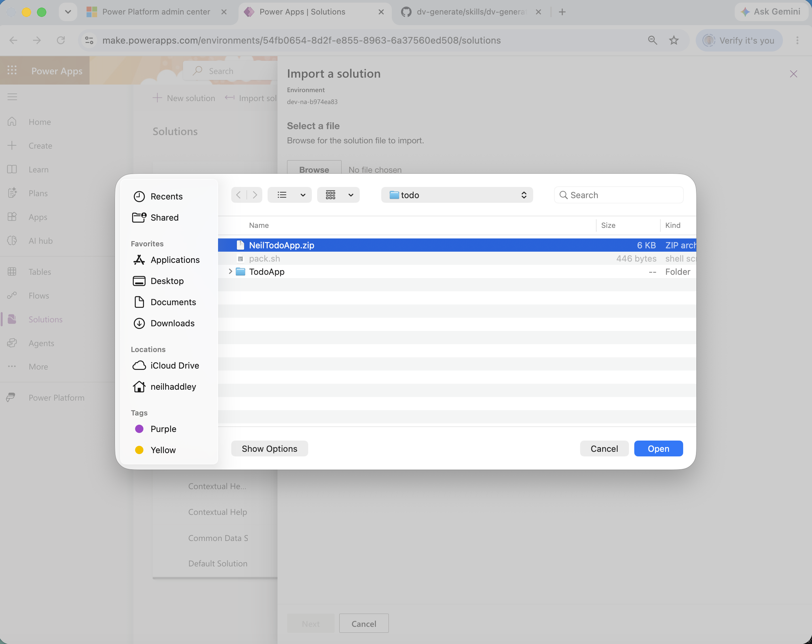Screen dimensions: 812x644
Task: Bookmark this page with the star icon
Action: tap(674, 40)
